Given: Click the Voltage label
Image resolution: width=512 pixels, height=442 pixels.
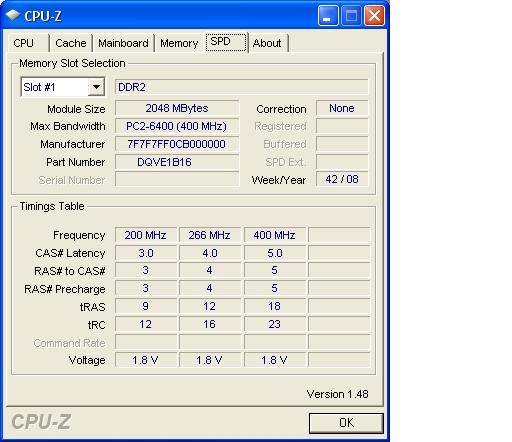Looking at the screenshot, I should pyautogui.click(x=87, y=360).
